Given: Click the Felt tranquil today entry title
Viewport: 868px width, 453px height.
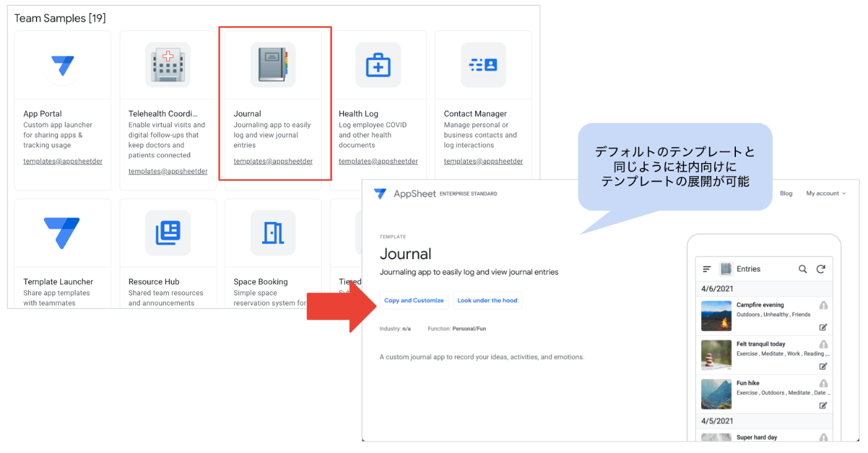Looking at the screenshot, I should point(761,344).
